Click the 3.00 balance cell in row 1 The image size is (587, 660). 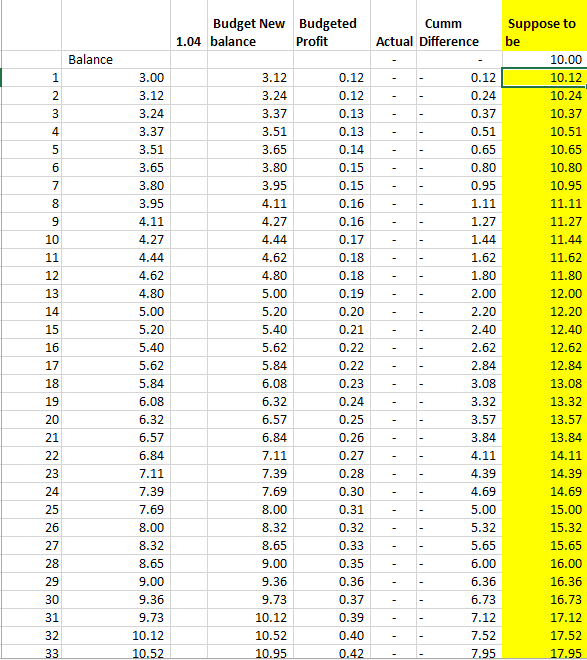pos(116,78)
